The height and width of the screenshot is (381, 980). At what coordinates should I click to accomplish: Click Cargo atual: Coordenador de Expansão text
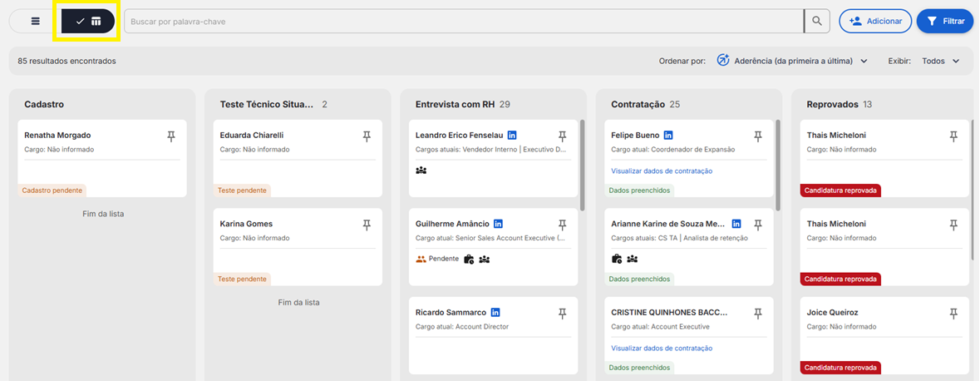pyautogui.click(x=672, y=150)
